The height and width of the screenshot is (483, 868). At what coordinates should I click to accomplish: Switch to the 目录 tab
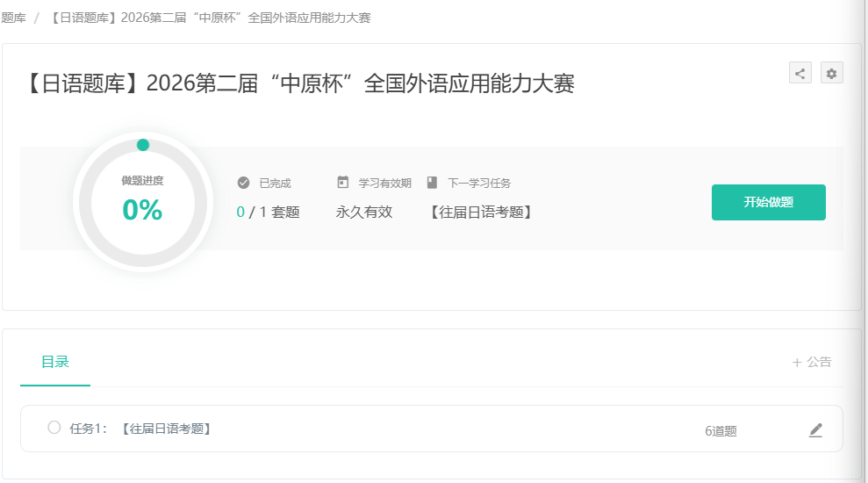point(54,362)
